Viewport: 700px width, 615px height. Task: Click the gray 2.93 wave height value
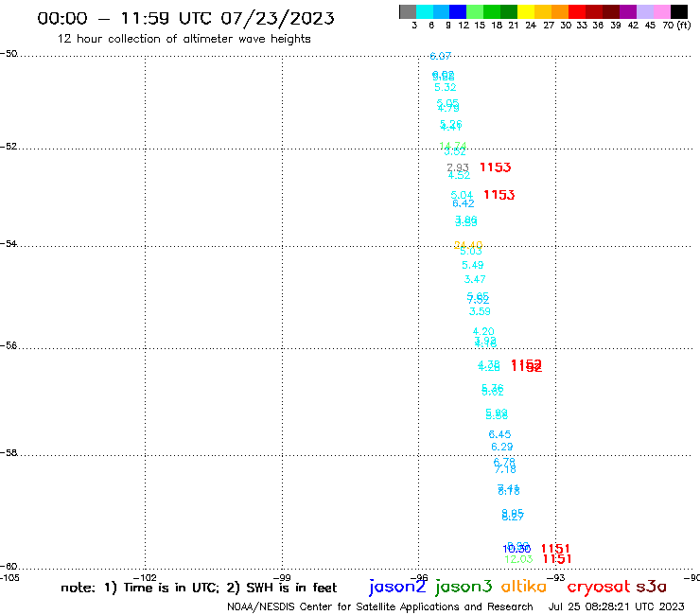pyautogui.click(x=458, y=167)
